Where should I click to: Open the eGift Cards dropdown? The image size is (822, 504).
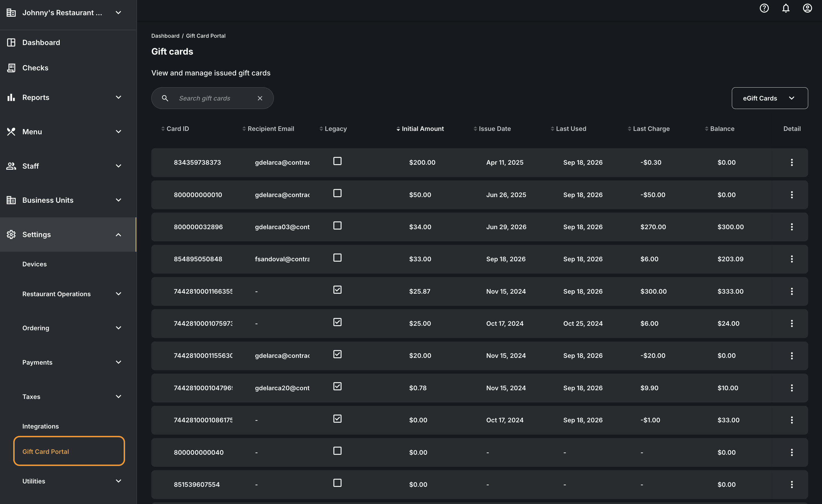[770, 98]
